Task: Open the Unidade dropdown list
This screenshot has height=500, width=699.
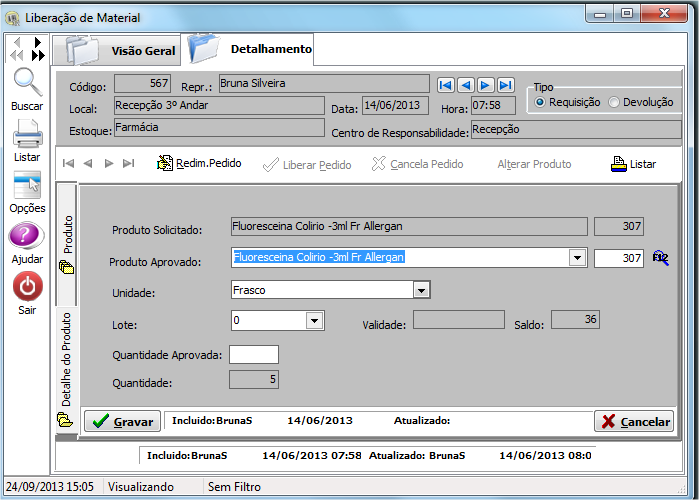Action: coord(422,290)
